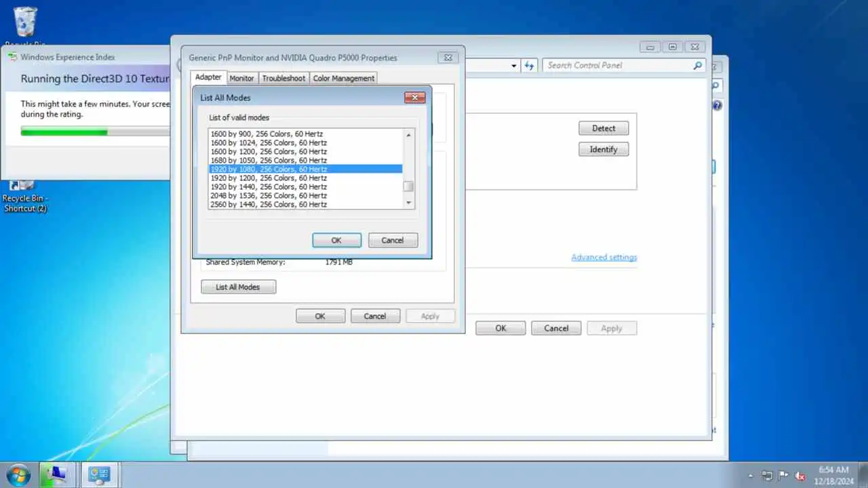Open the Windows Start orb
The image size is (868, 488).
pos(18,474)
